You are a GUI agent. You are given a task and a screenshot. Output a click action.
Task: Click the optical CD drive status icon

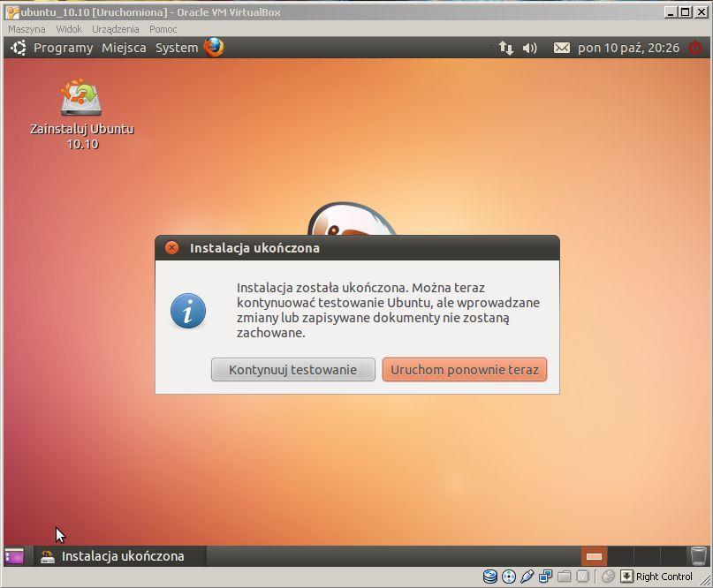click(x=508, y=577)
